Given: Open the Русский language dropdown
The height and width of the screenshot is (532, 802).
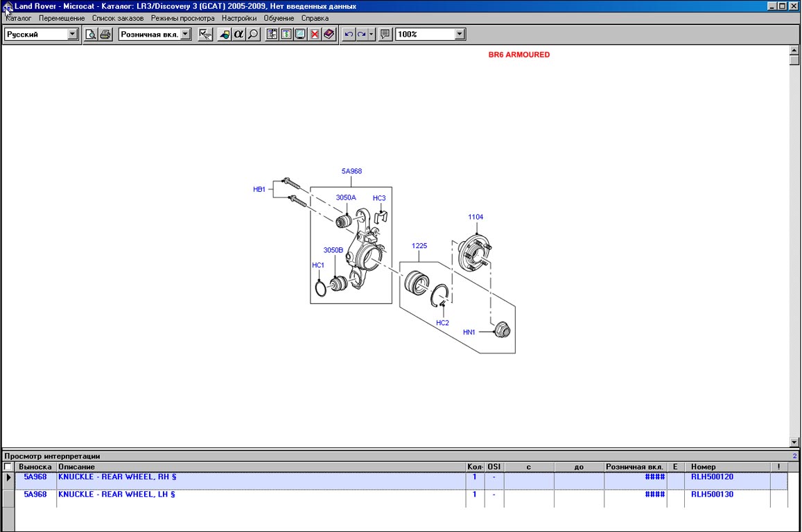Looking at the screenshot, I should tap(73, 34).
